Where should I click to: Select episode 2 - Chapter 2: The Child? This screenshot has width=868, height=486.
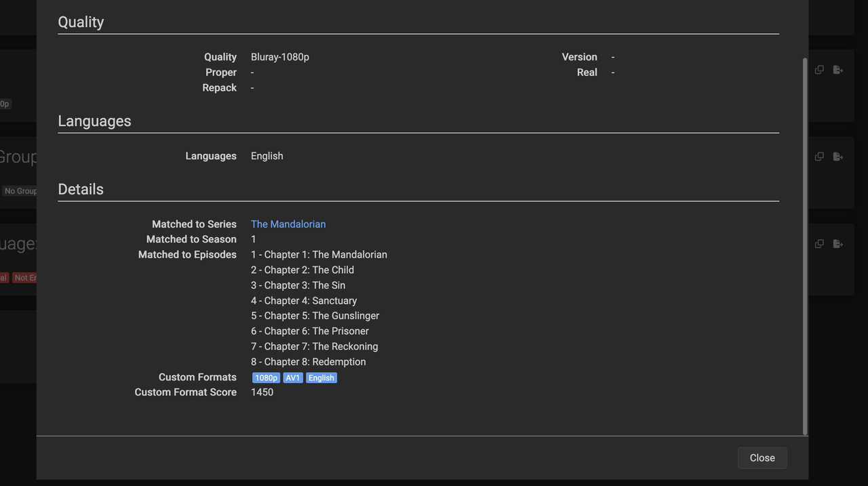click(302, 270)
